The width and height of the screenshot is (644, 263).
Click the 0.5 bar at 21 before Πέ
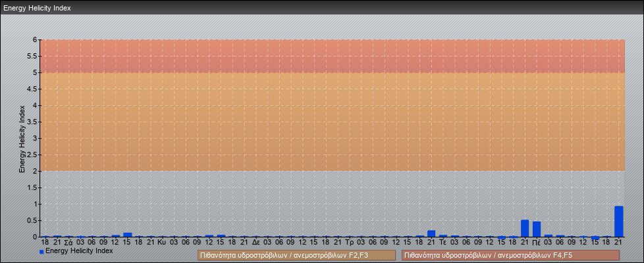(x=525, y=229)
